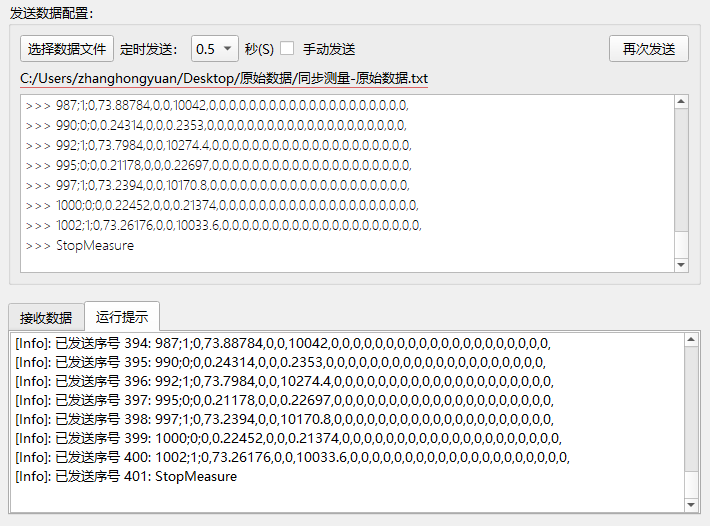Select send list line starting with 997;1;0,73.2394
The height and width of the screenshot is (526, 710).
218,185
